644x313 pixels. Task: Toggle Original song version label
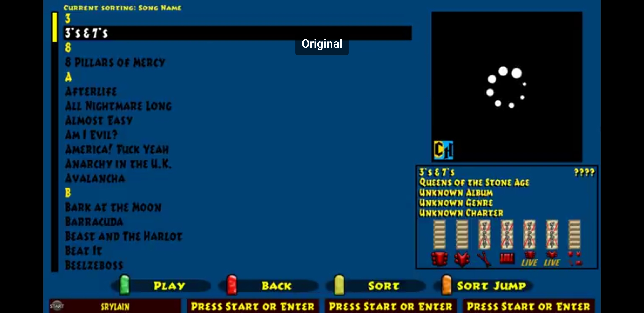(x=322, y=43)
